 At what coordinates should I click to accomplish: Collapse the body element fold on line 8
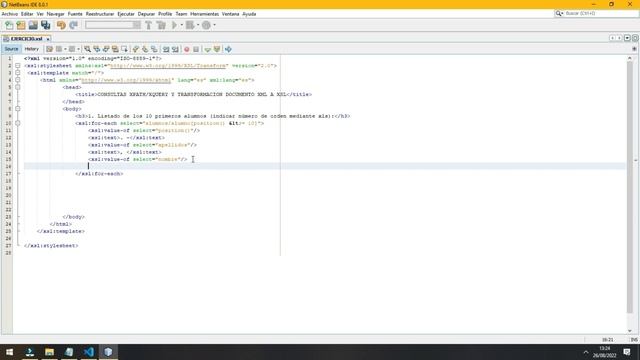point(18,109)
